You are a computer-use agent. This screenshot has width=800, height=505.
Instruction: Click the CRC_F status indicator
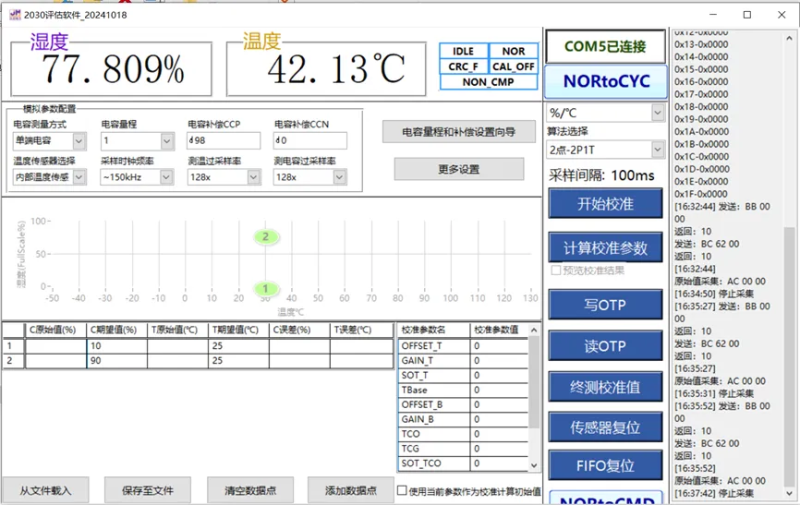pyautogui.click(x=463, y=66)
